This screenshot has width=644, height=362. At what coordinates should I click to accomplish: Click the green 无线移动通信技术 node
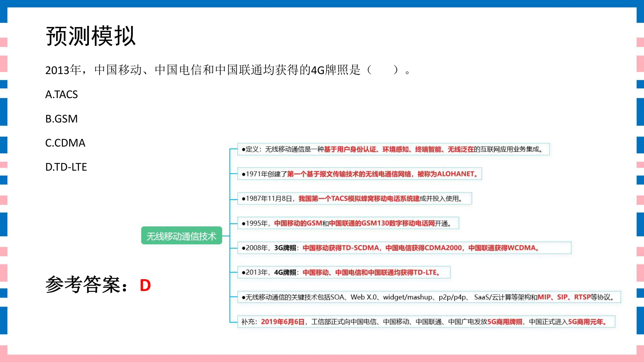point(181,236)
